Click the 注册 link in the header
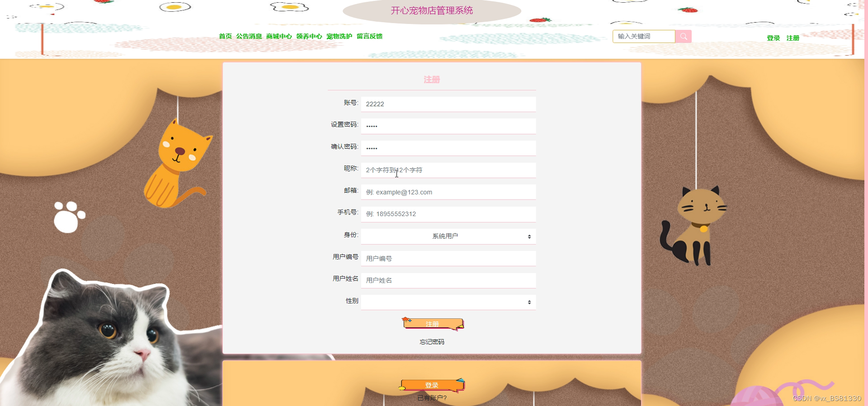 793,38
